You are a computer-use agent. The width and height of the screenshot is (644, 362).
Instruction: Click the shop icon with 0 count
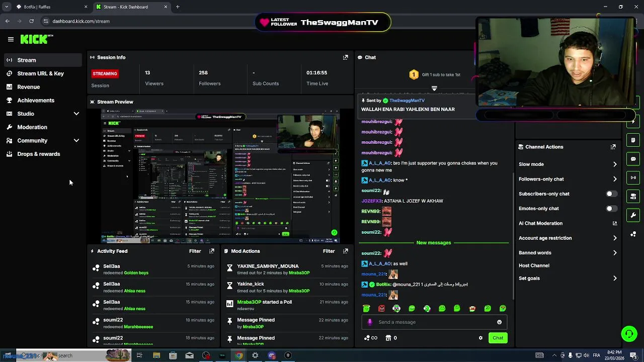coord(391,338)
